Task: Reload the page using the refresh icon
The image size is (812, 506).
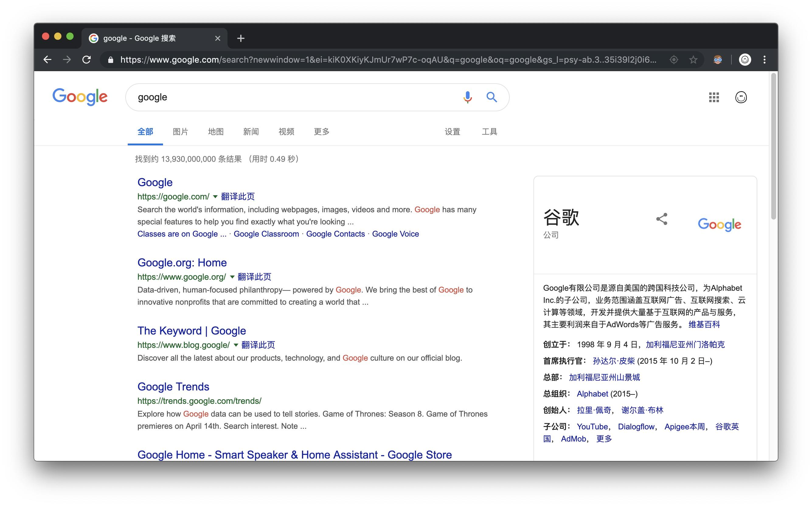Action: tap(86, 60)
